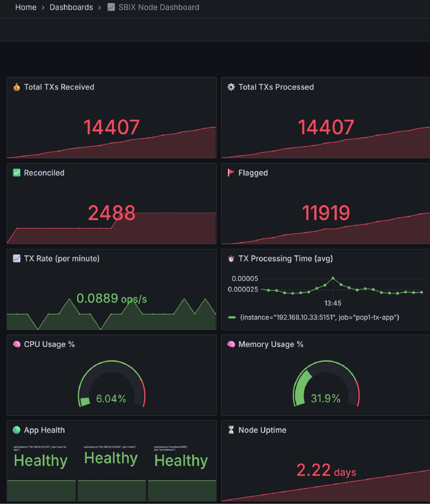This screenshot has height=504, width=430.
Task: Open Home from the breadcrumb
Action: click(26, 7)
